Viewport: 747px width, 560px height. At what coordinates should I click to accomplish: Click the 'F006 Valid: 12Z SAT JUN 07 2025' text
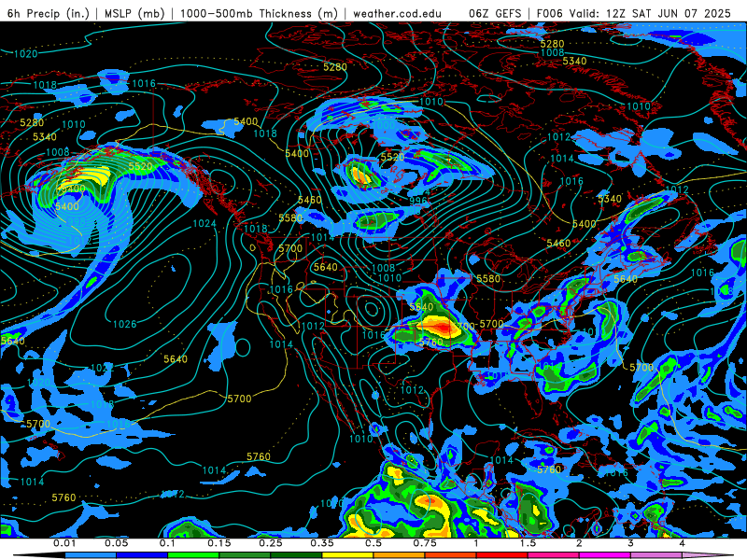tap(634, 13)
